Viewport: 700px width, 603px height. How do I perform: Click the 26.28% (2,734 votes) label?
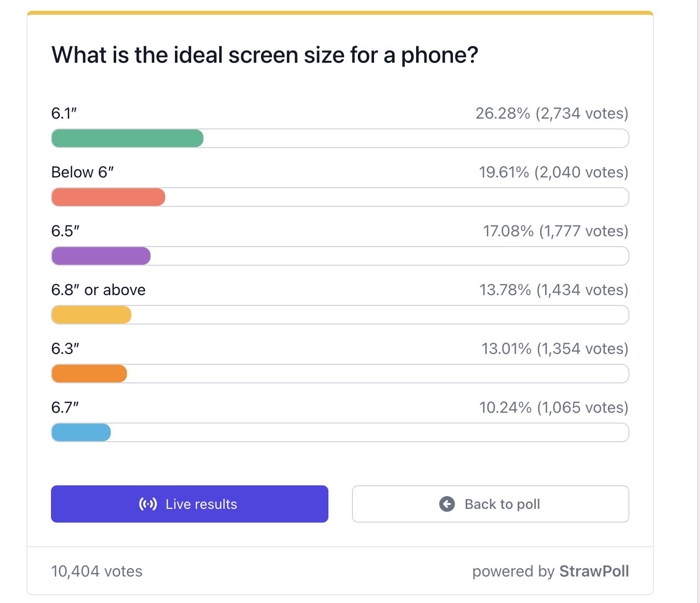[552, 113]
